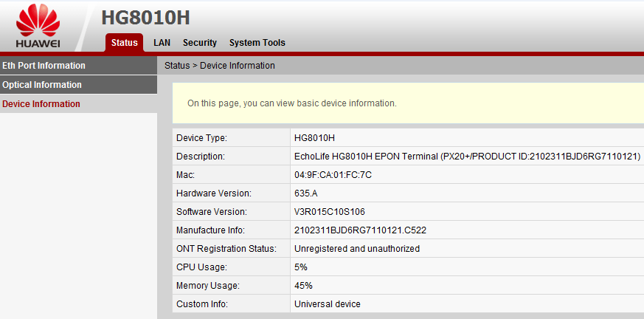
Task: Select the Memory Usage label
Action: pos(208,286)
